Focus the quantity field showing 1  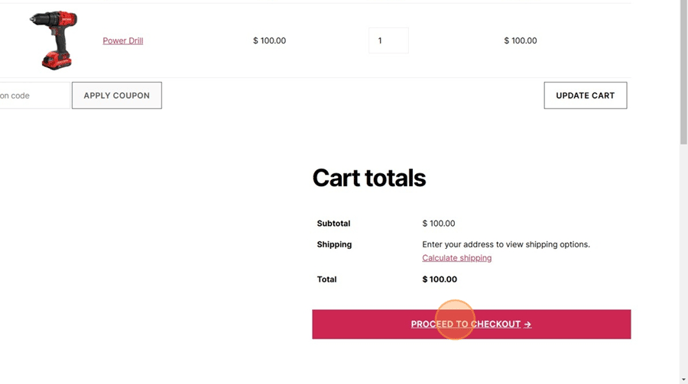pyautogui.click(x=388, y=40)
